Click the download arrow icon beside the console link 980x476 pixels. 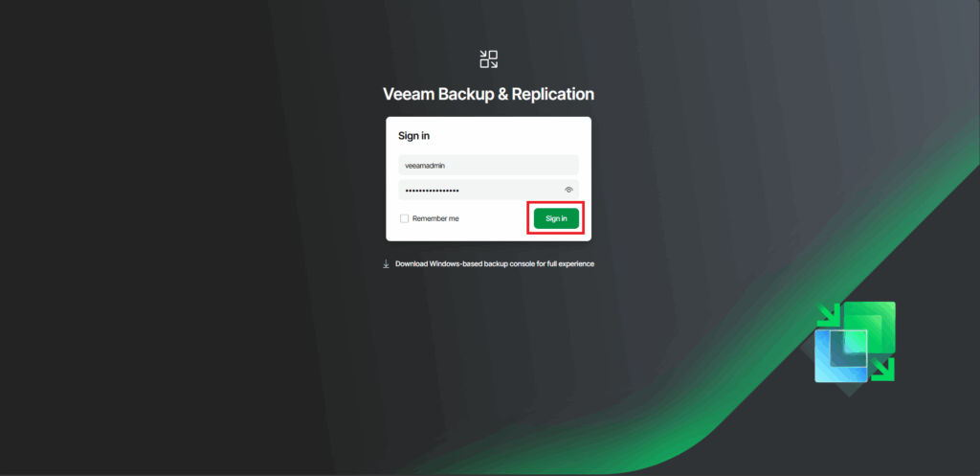[387, 264]
